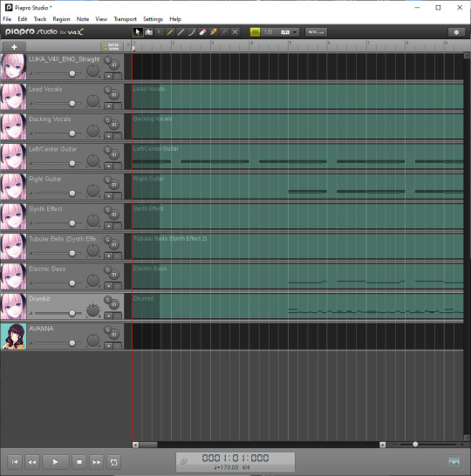Click the auto mode button in the toolbar
Screen dimensions: 471x476
[x=316, y=32]
